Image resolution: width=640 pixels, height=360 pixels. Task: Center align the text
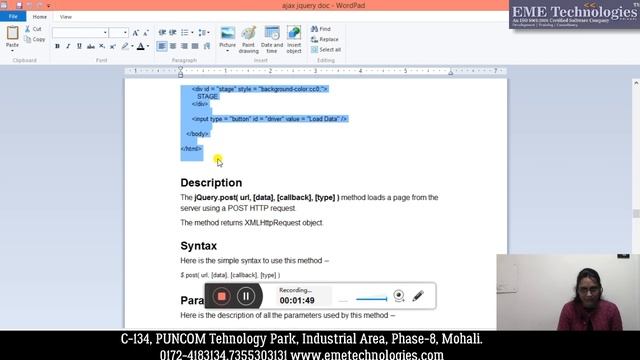[173, 47]
